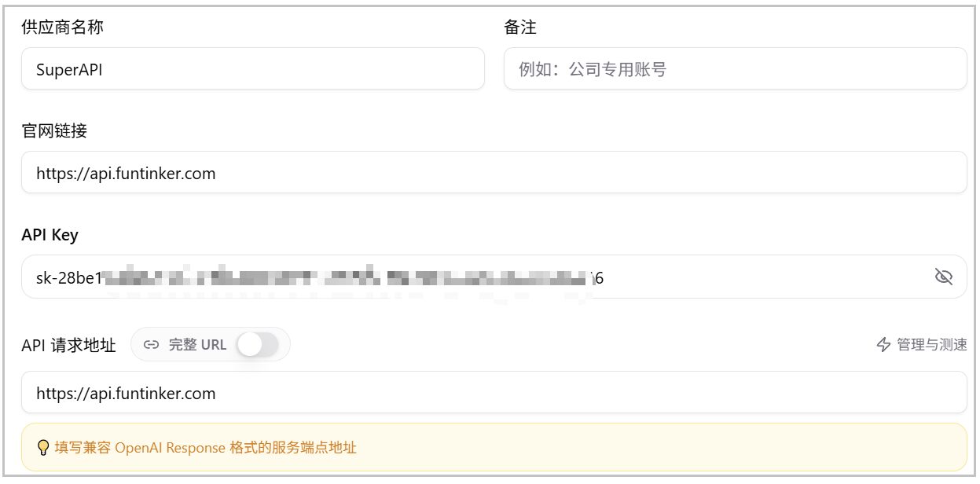The image size is (980, 484).
Task: Click the 官网链接 field label
Action: (x=54, y=130)
